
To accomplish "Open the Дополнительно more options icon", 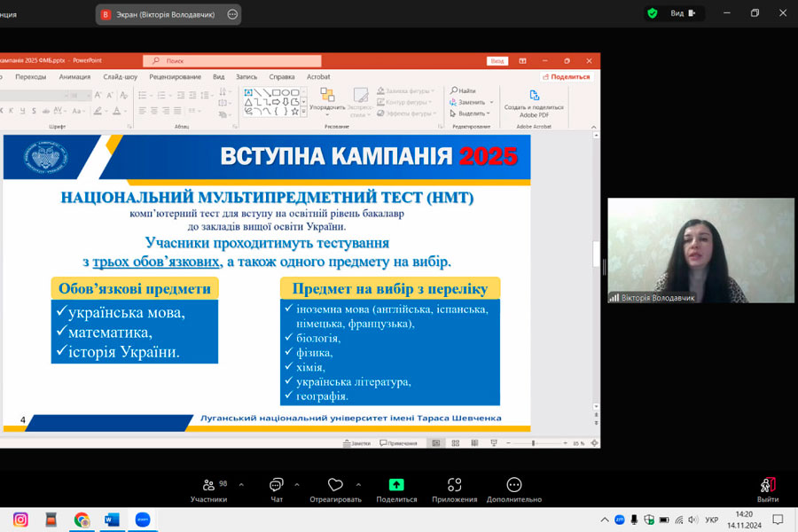I will point(513,485).
